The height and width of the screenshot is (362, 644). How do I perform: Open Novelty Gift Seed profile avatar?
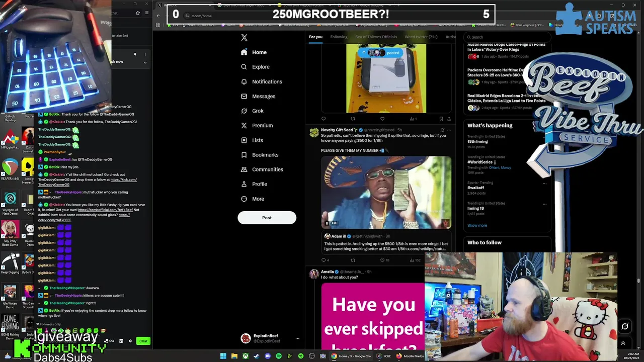pos(314,132)
